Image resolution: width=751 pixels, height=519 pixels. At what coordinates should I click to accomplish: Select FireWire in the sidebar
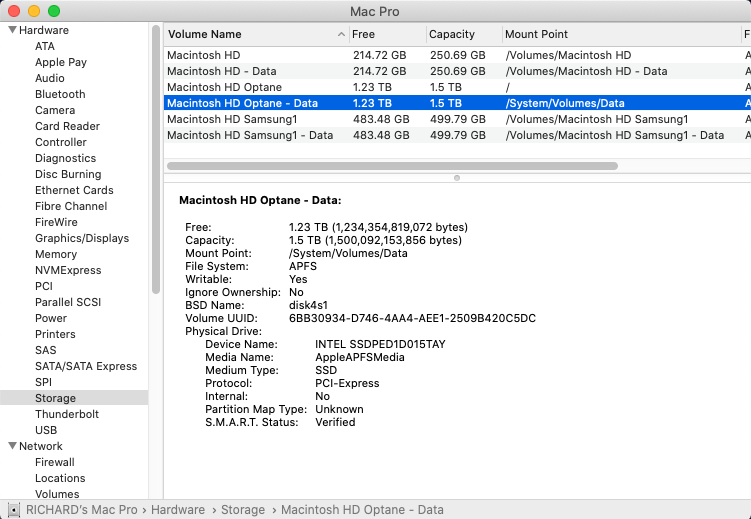coord(56,222)
